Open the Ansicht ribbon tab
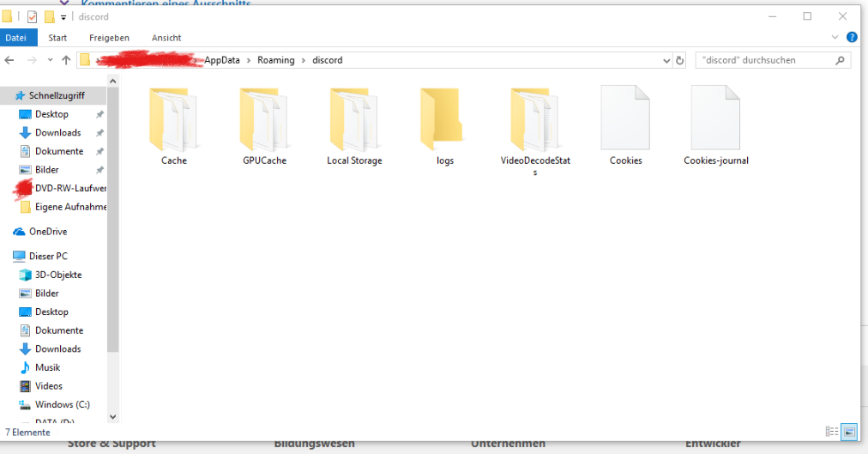Viewport: 868px width, 454px height. click(166, 38)
